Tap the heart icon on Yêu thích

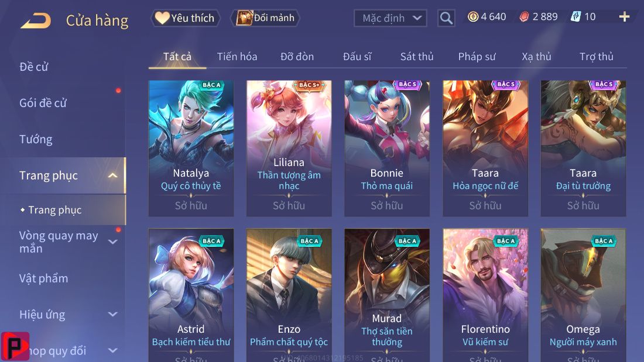pos(162,18)
